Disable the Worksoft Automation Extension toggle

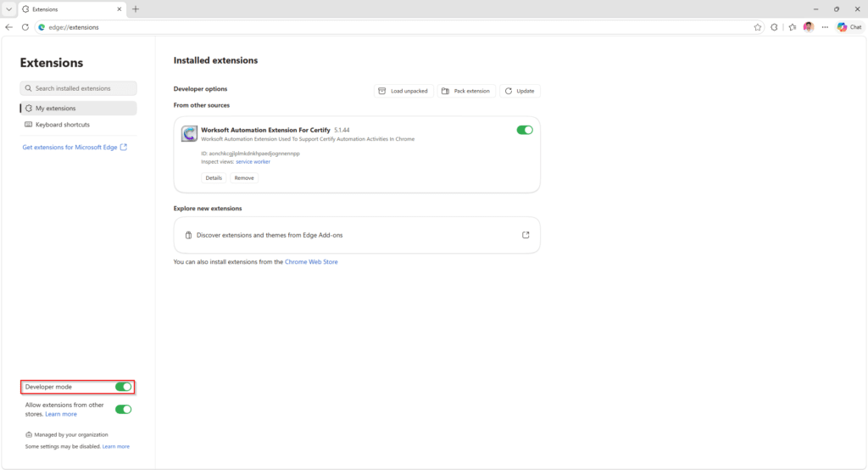[x=524, y=131]
